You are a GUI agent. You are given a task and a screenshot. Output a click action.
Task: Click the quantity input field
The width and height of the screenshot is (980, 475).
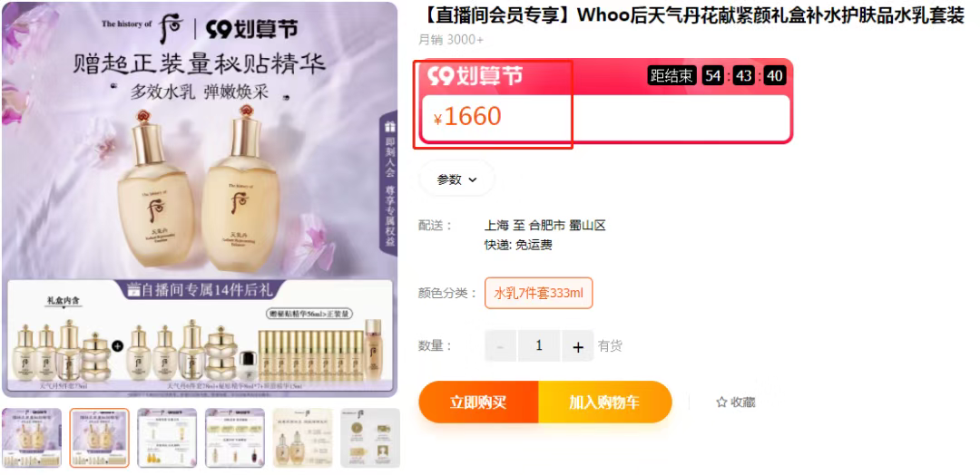pos(539,346)
